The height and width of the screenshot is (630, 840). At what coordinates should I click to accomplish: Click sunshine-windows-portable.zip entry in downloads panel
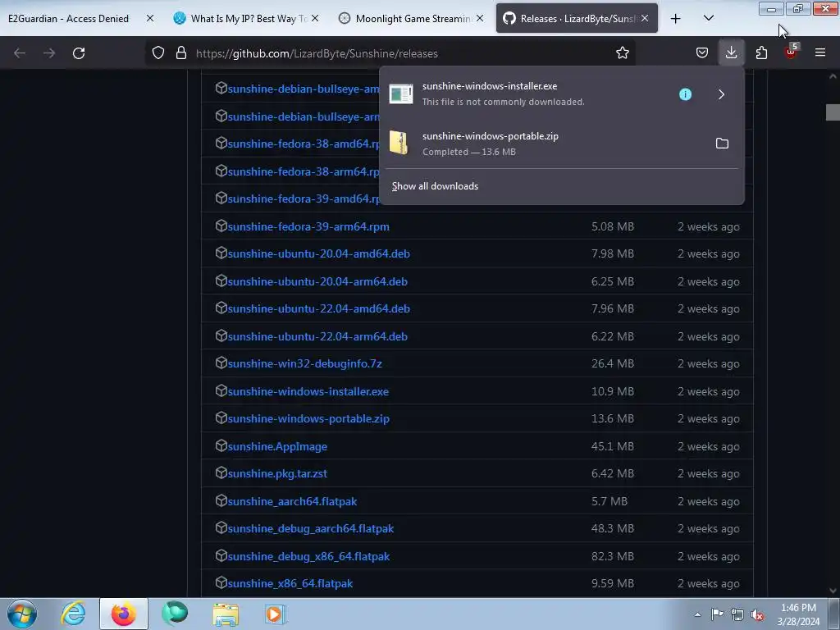(x=543, y=144)
